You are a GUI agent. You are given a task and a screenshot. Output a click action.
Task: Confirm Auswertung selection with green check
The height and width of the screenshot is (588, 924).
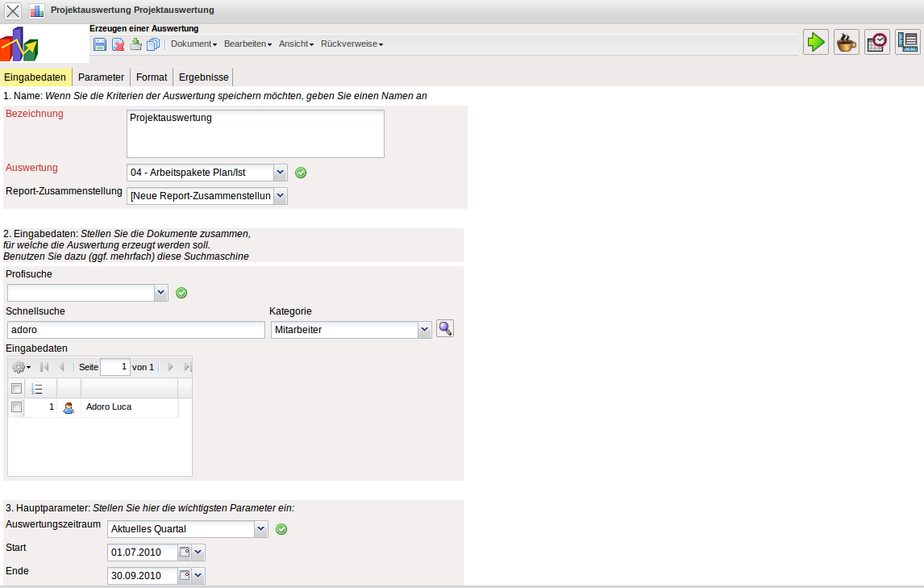[301, 173]
